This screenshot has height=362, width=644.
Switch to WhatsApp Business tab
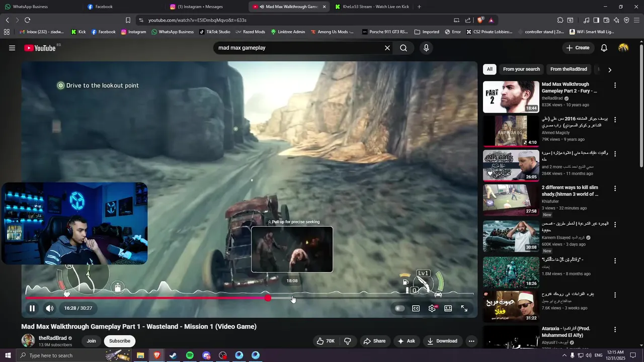(x=40, y=7)
